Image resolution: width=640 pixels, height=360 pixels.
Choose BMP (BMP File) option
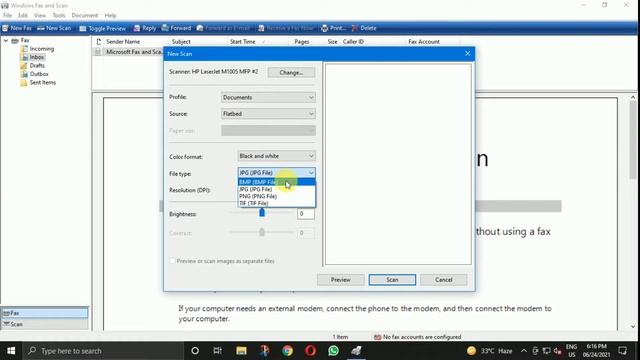[x=277, y=182]
